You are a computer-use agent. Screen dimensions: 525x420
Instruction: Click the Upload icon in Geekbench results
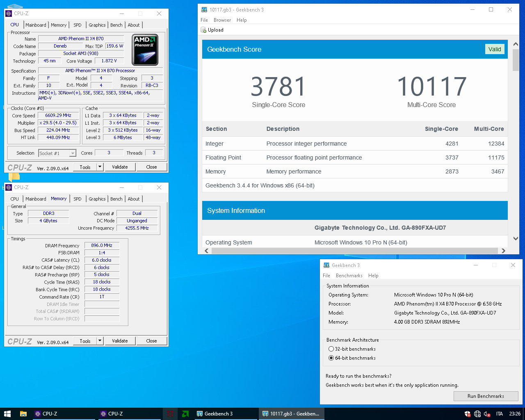pyautogui.click(x=203, y=30)
